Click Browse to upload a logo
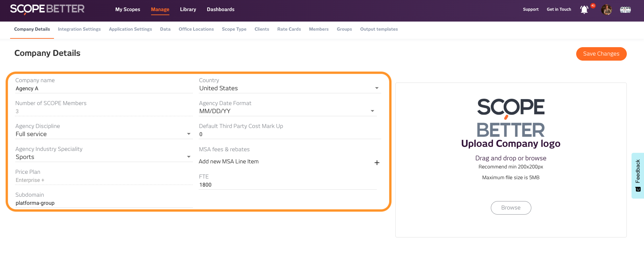The width and height of the screenshot is (644, 255). pos(510,208)
